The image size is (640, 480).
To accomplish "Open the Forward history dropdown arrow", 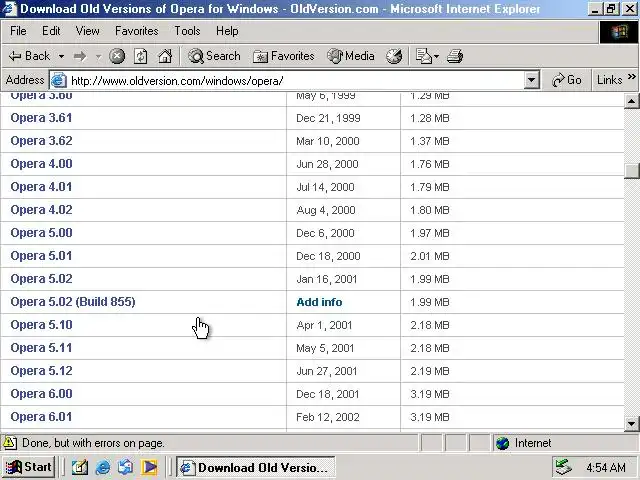I will [98, 56].
